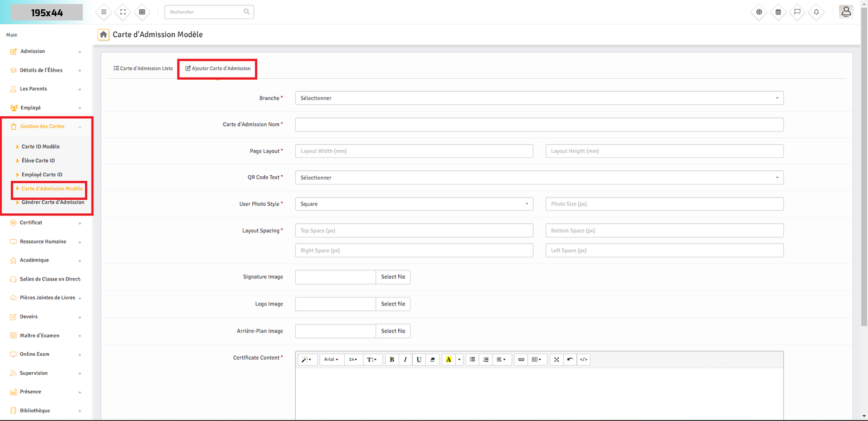Open the Branche dropdown
868x421 pixels.
pyautogui.click(x=539, y=98)
